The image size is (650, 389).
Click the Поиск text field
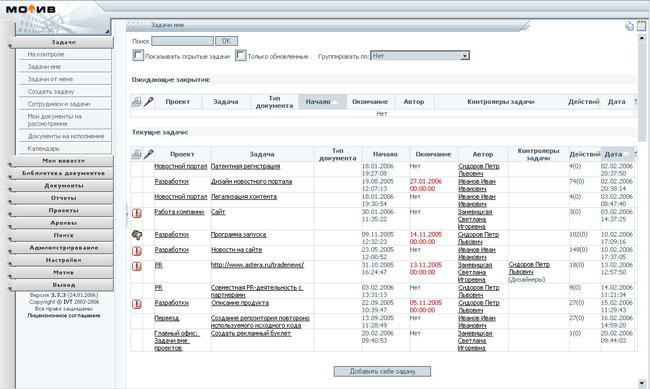point(182,41)
